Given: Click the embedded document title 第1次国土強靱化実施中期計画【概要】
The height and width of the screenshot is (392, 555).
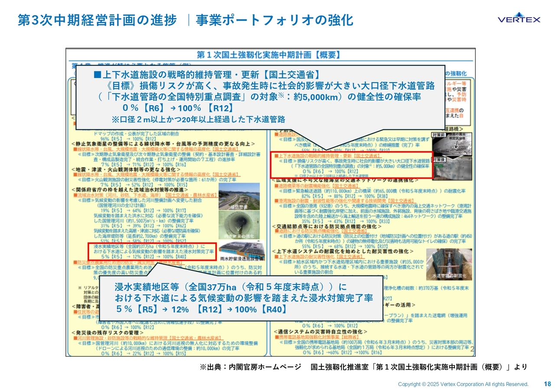Looking at the screenshot, I should tap(269, 55).
